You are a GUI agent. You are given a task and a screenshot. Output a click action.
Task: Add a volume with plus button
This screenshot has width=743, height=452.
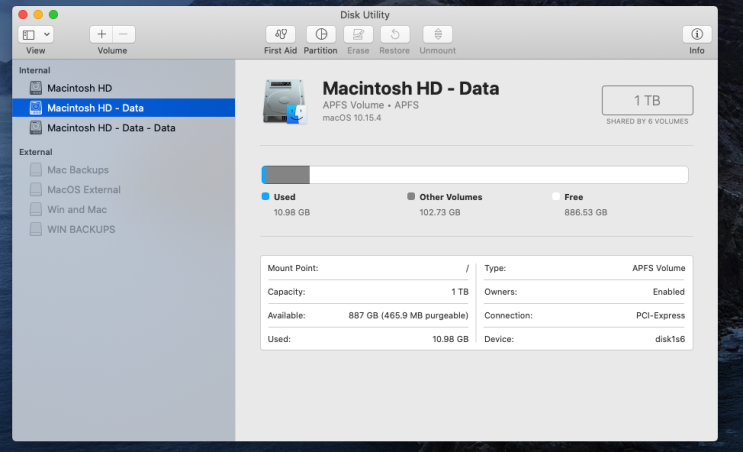pyautogui.click(x=101, y=35)
